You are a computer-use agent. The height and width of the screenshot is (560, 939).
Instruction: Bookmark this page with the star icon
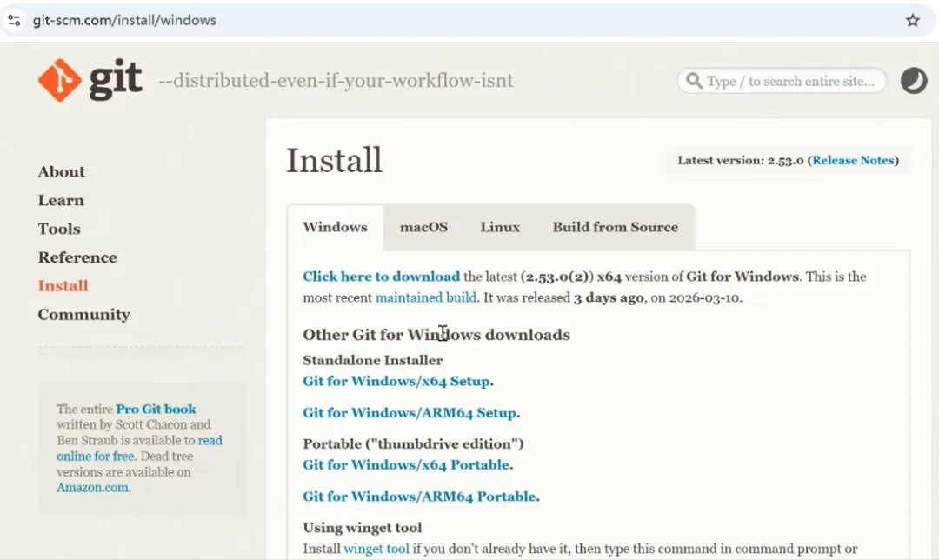[x=912, y=20]
